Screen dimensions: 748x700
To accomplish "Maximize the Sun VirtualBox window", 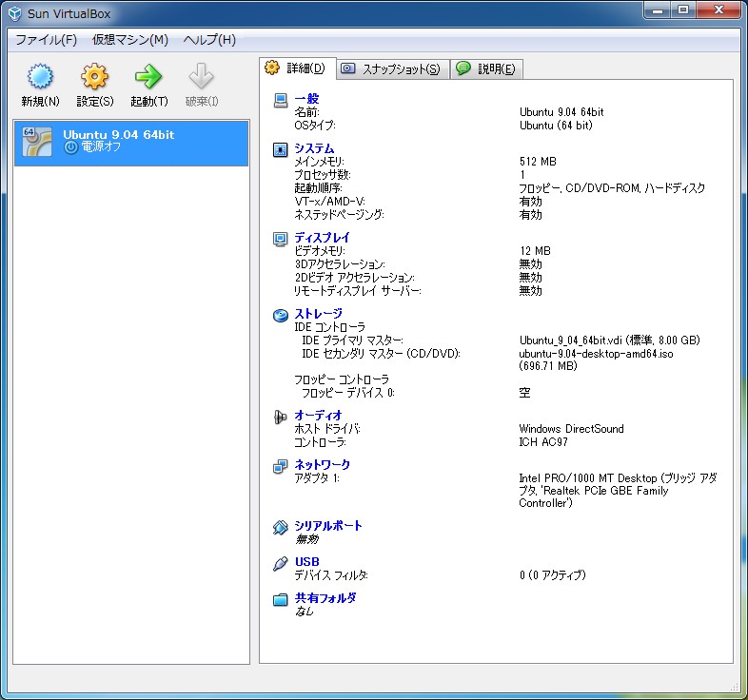I will pyautogui.click(x=683, y=10).
